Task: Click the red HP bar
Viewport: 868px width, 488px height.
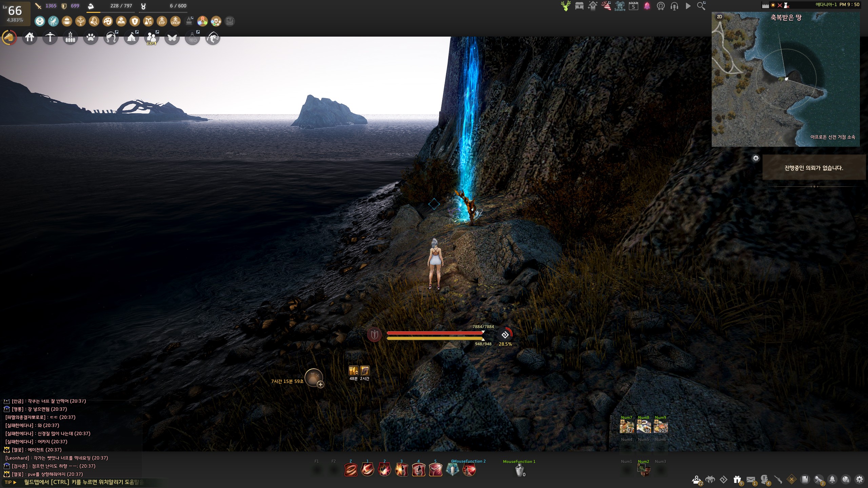Action: coord(435,333)
